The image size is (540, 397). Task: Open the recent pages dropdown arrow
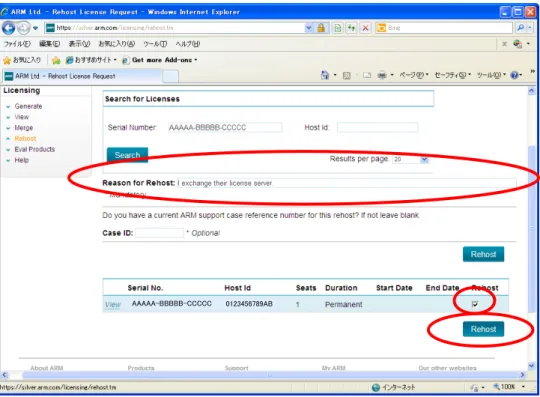pos(35,28)
